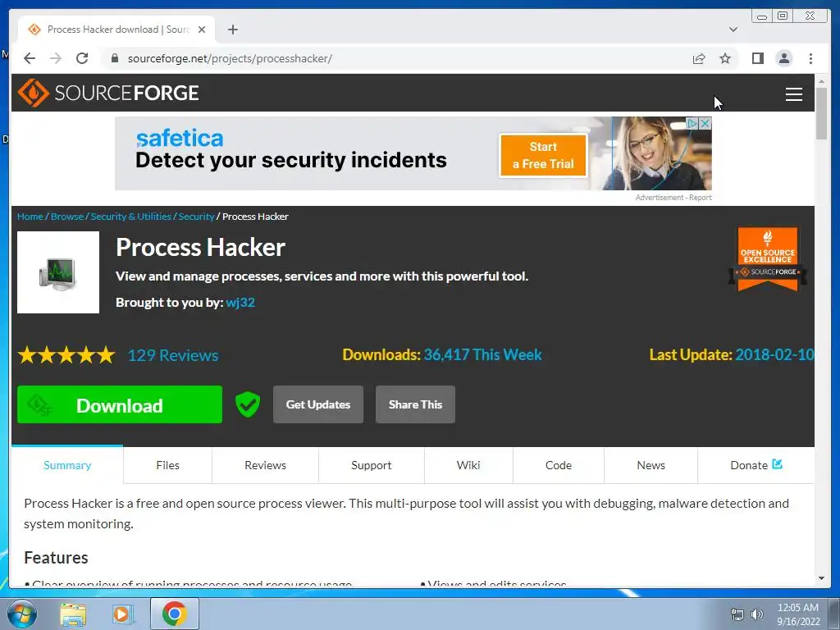The image size is (840, 630).
Task: Click the Get Updates button
Action: pyautogui.click(x=318, y=404)
